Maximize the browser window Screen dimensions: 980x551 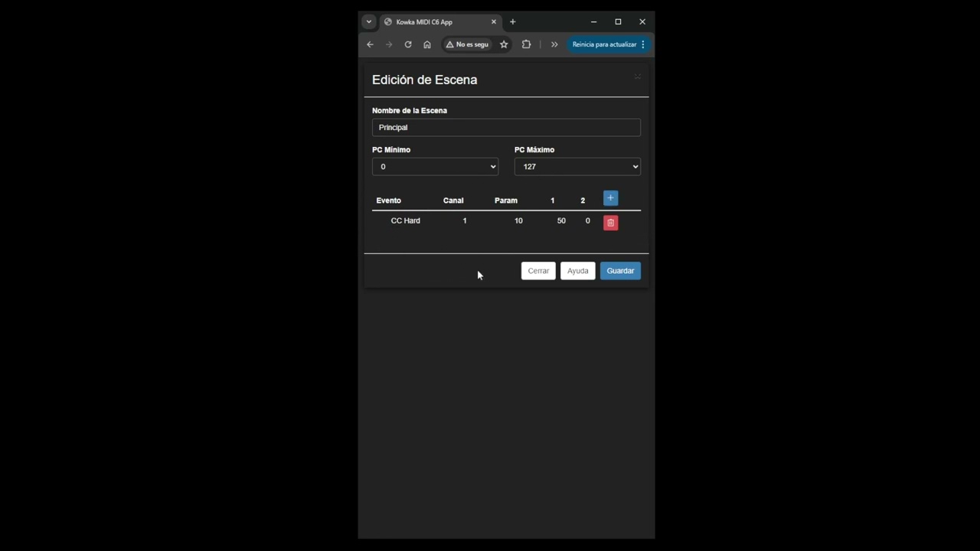tap(618, 21)
